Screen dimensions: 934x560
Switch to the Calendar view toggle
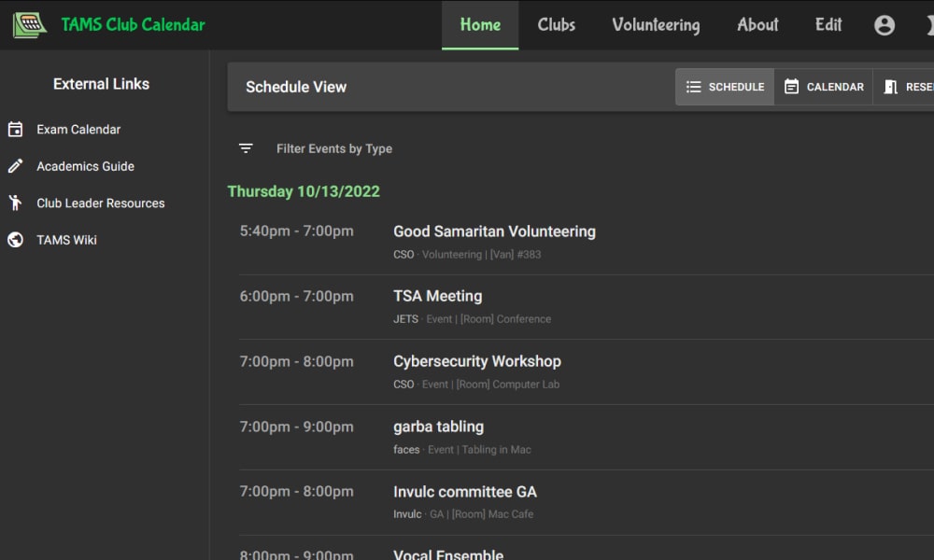pos(824,87)
